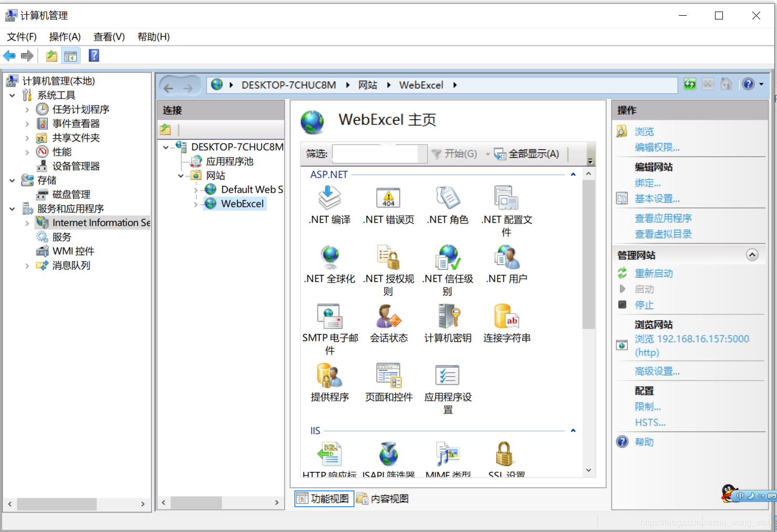Open the .NET 配置文件 feature icon
This screenshot has height=532, width=777.
tap(506, 199)
